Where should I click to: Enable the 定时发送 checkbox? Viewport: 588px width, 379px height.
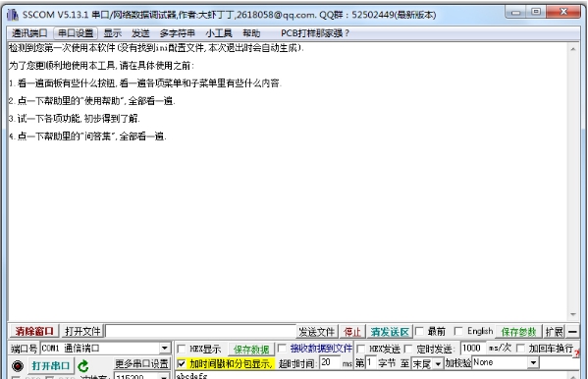(x=408, y=349)
